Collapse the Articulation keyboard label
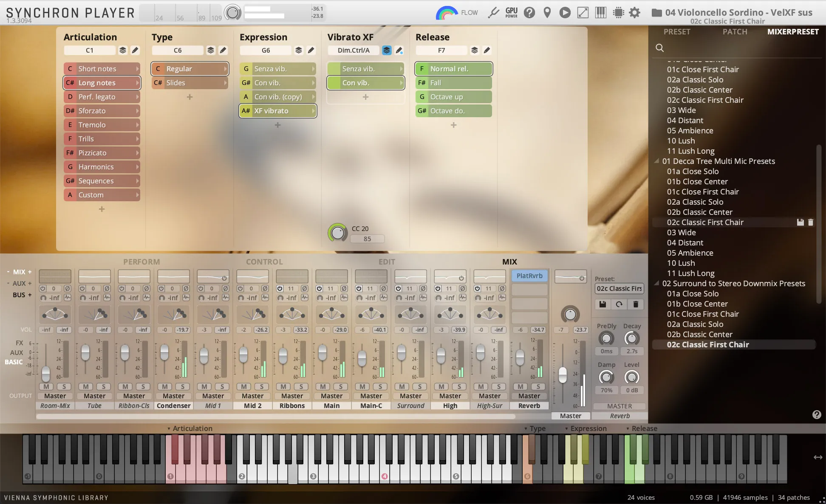 click(x=169, y=429)
